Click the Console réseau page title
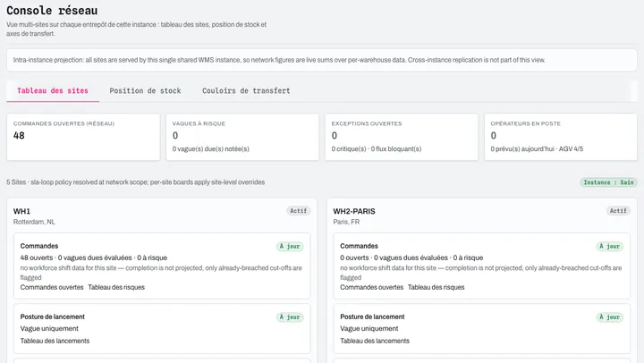The height and width of the screenshot is (363, 644). click(x=52, y=10)
